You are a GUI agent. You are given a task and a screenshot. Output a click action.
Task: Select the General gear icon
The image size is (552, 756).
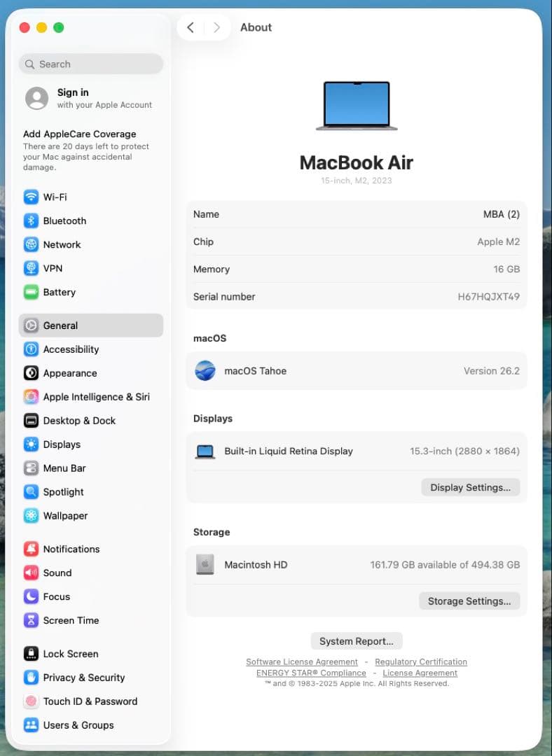(31, 325)
